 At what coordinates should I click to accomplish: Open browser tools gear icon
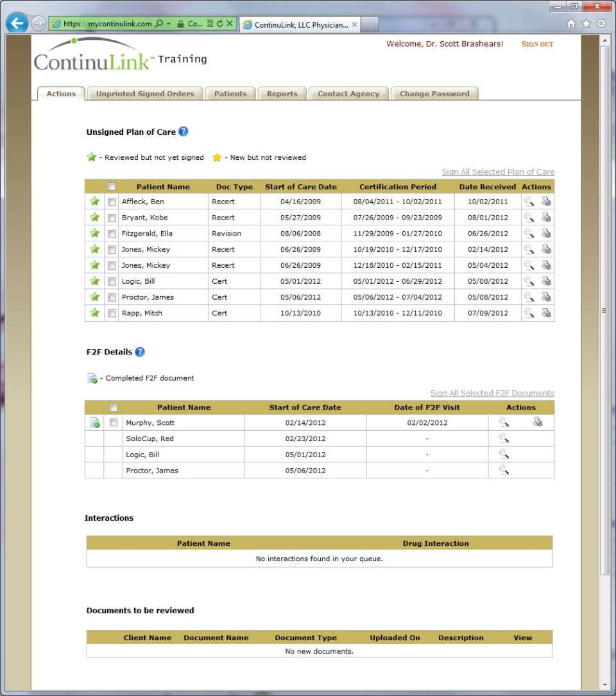click(x=601, y=24)
